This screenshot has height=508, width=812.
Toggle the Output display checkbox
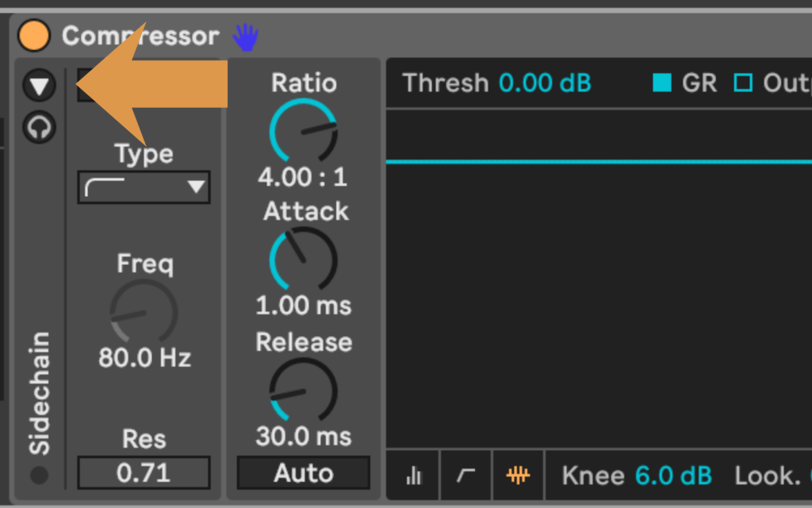point(743,83)
